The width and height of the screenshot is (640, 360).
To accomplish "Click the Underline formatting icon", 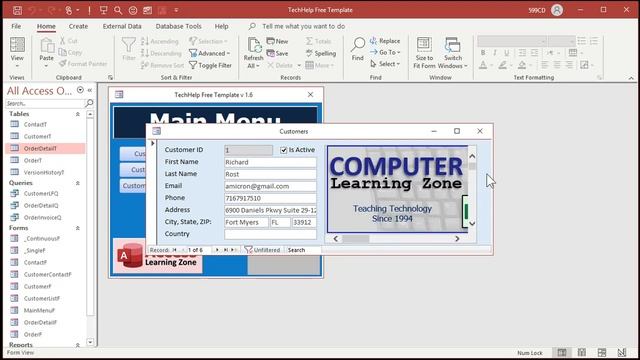I will tap(507, 53).
